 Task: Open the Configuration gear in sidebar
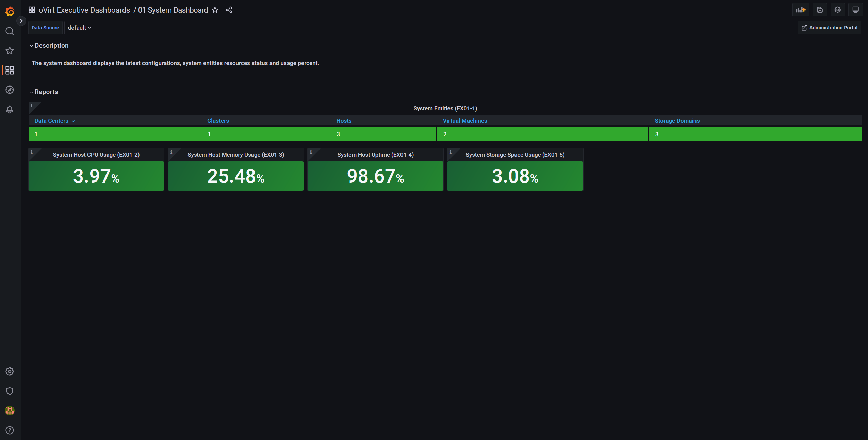[10, 371]
